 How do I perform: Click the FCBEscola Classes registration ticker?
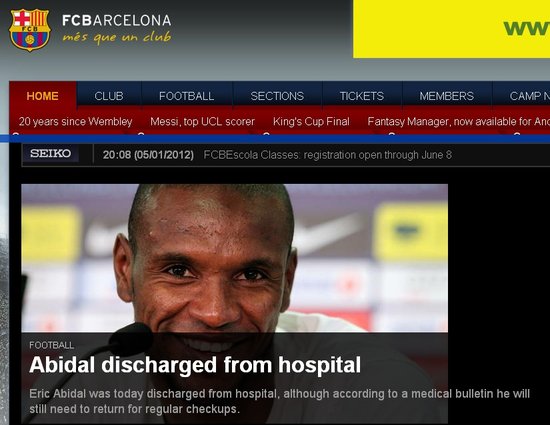point(328,155)
